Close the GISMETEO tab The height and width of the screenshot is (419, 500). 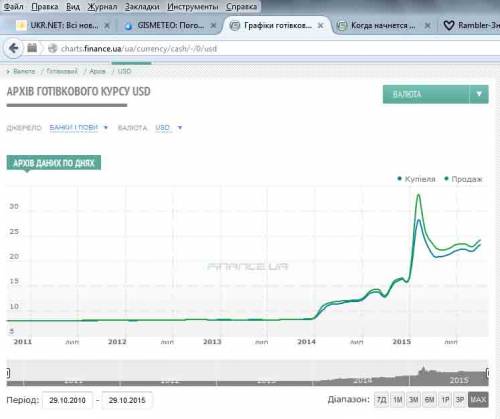pos(214,26)
